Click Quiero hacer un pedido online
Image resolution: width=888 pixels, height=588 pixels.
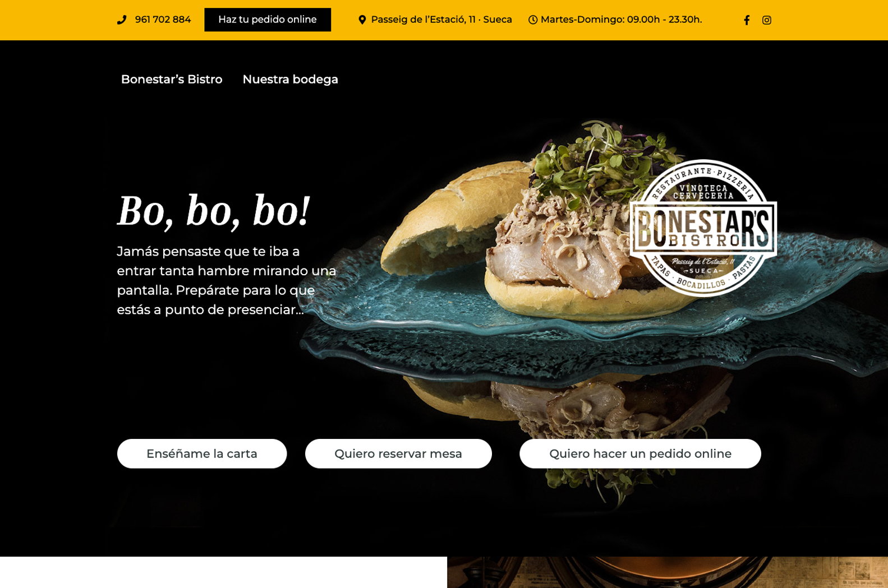(640, 453)
